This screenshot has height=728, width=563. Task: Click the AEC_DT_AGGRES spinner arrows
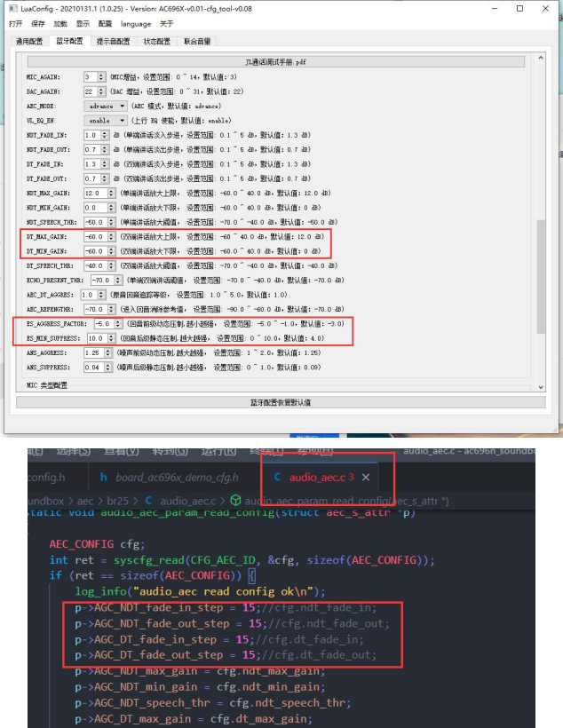pos(102,295)
